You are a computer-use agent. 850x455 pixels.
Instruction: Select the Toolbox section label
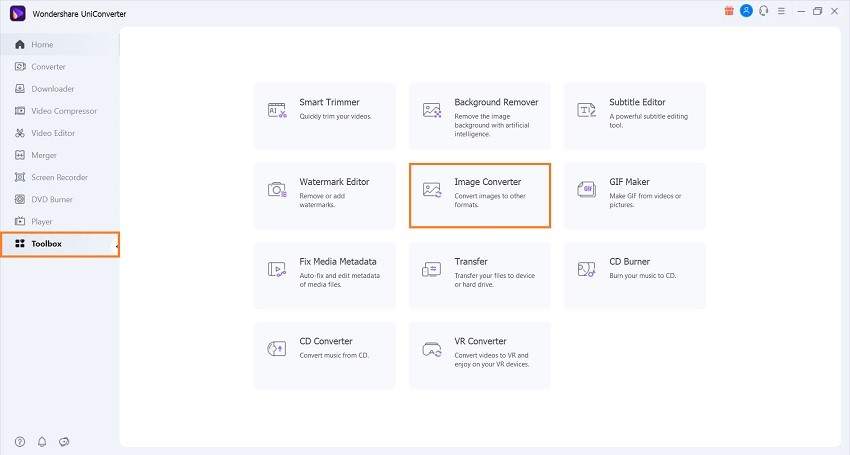point(47,243)
